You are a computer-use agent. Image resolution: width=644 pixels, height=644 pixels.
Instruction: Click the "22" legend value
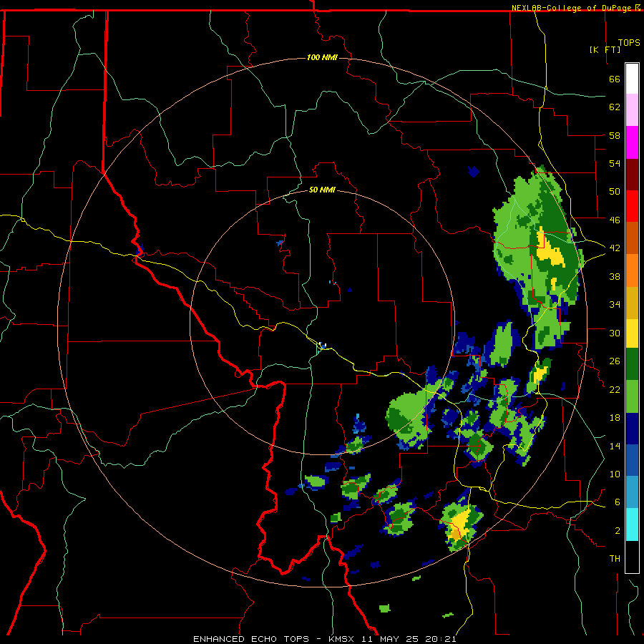tap(615, 390)
